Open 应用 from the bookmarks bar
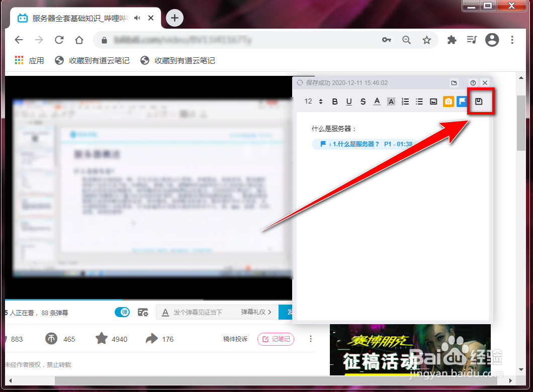533x392 pixels. 29,60
